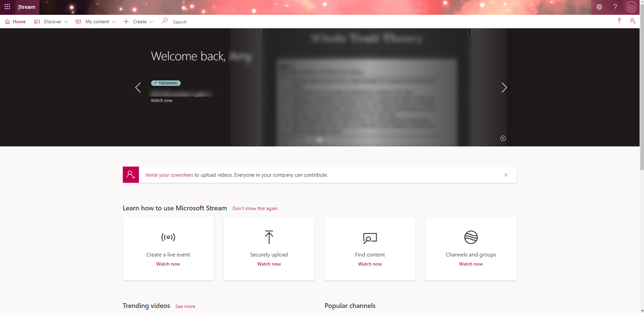644x313 pixels.
Task: Open the settings gear icon
Action: [599, 7]
